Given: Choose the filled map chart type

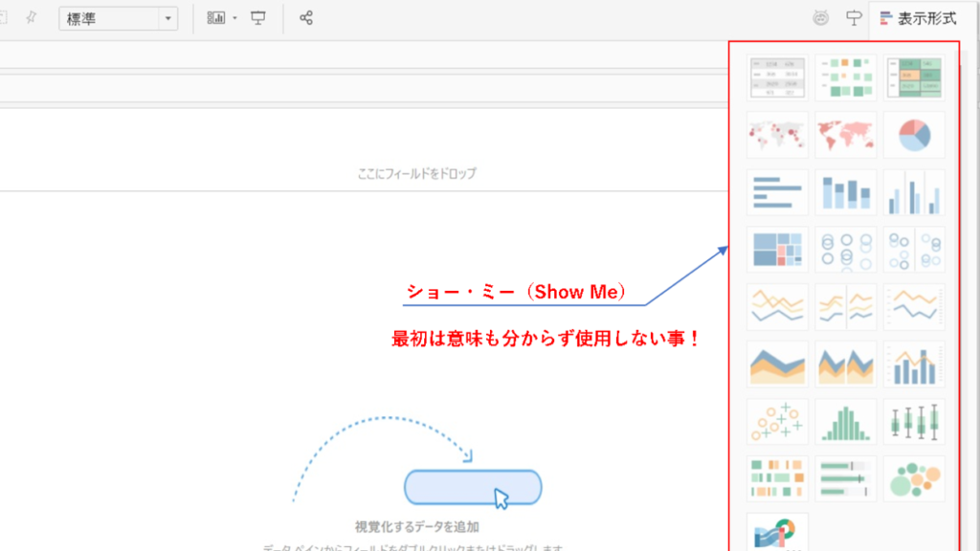Looking at the screenshot, I should click(x=845, y=135).
